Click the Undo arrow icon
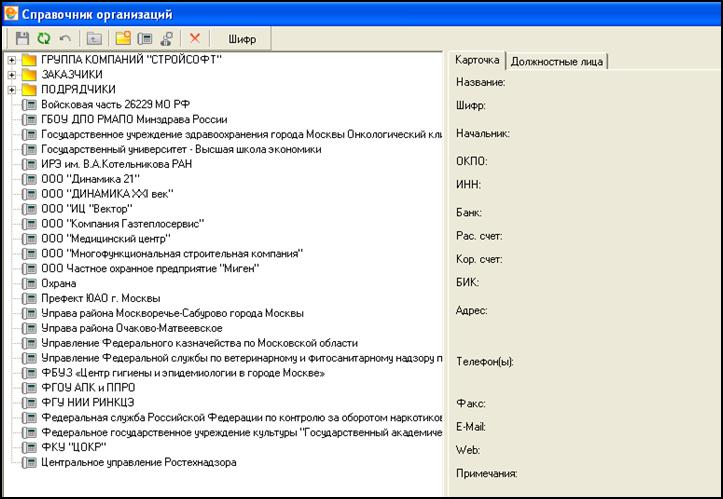The image size is (723, 499). 65,39
